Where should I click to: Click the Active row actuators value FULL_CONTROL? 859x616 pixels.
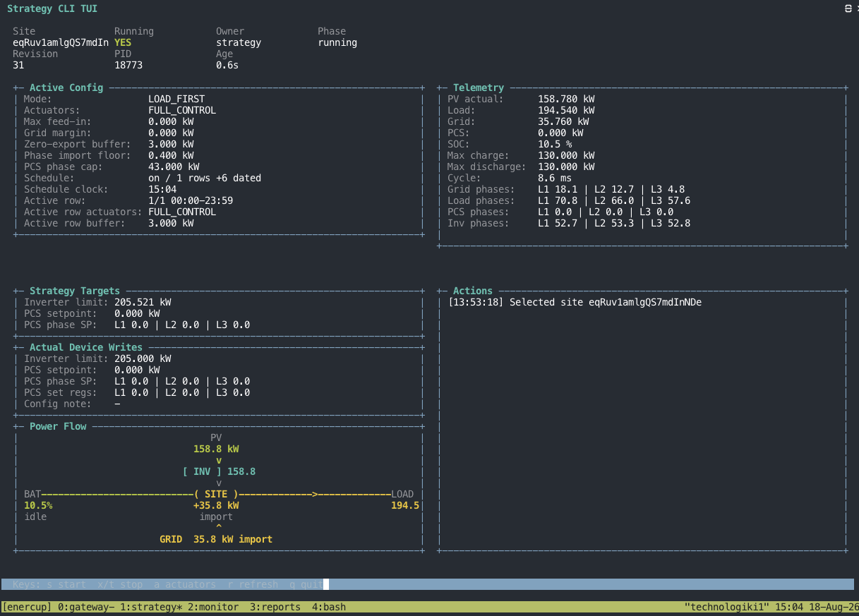pos(182,212)
